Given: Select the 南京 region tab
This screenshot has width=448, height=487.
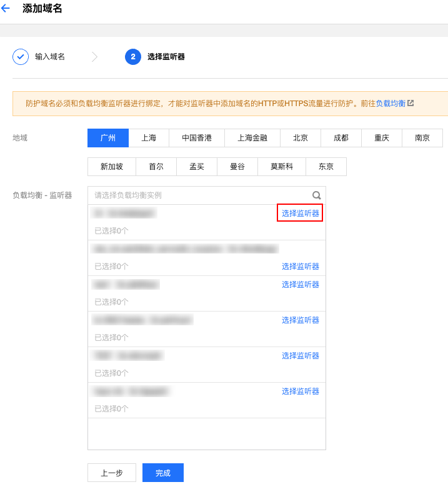Looking at the screenshot, I should pyautogui.click(x=422, y=138).
